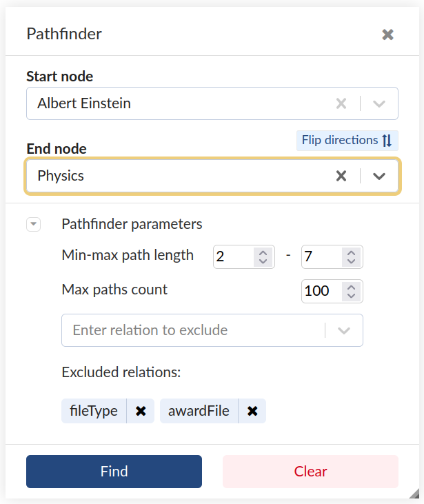Clear the Albert Einstein start node

tap(341, 104)
